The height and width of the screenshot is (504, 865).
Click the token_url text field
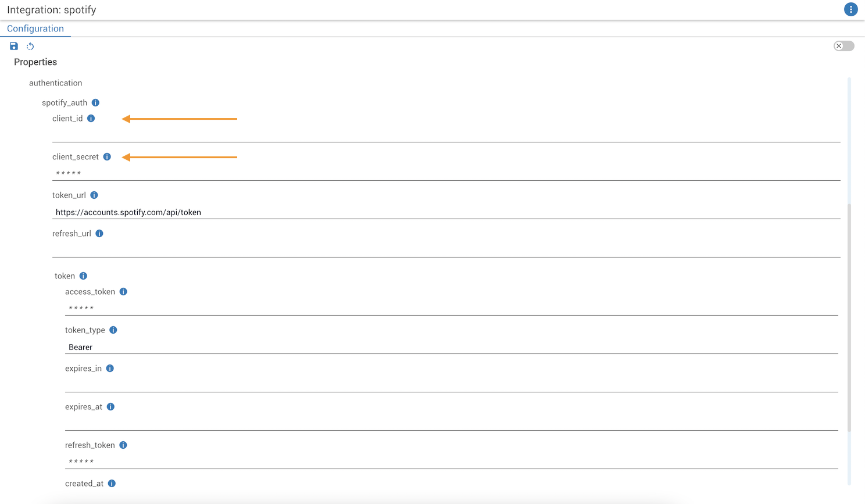coord(446,212)
